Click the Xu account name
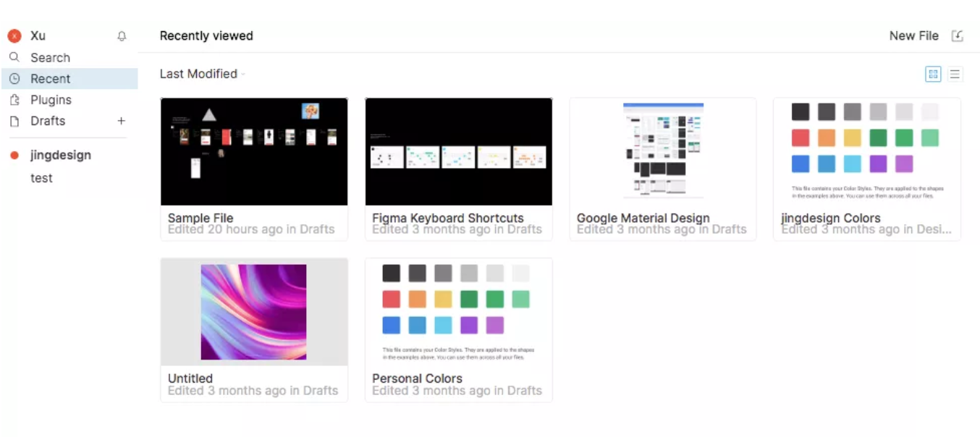The image size is (980, 437). point(38,35)
